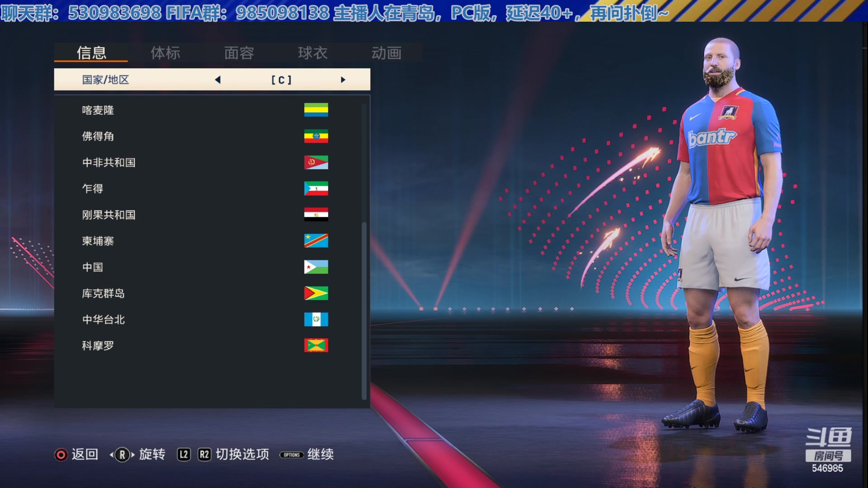The height and width of the screenshot is (488, 868).
Task: Open the 面容 tab
Action: point(239,53)
